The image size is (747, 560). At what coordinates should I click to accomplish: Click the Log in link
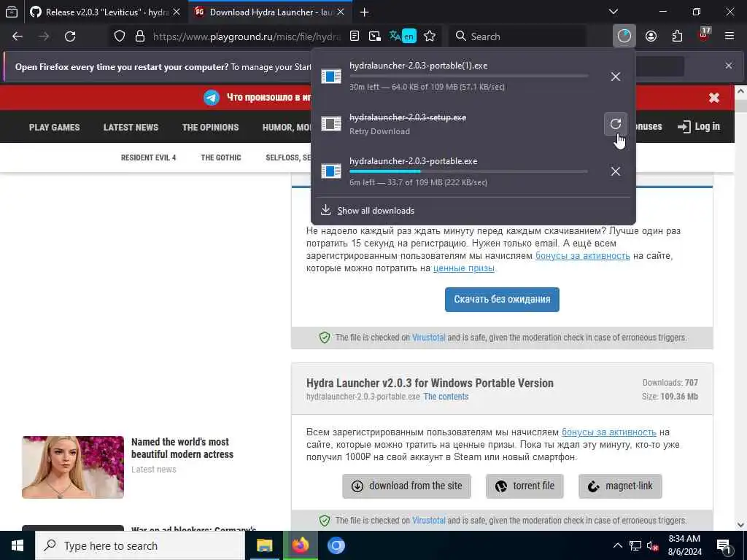click(x=698, y=127)
